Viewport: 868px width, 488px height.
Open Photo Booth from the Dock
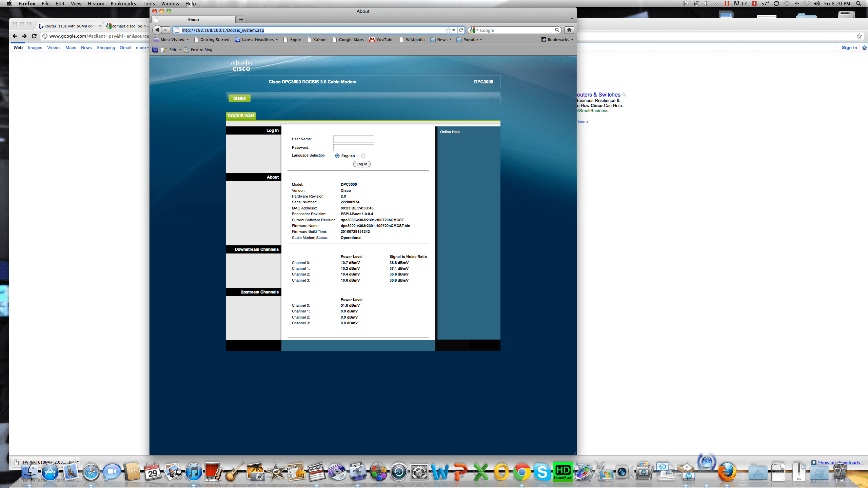[x=214, y=472]
